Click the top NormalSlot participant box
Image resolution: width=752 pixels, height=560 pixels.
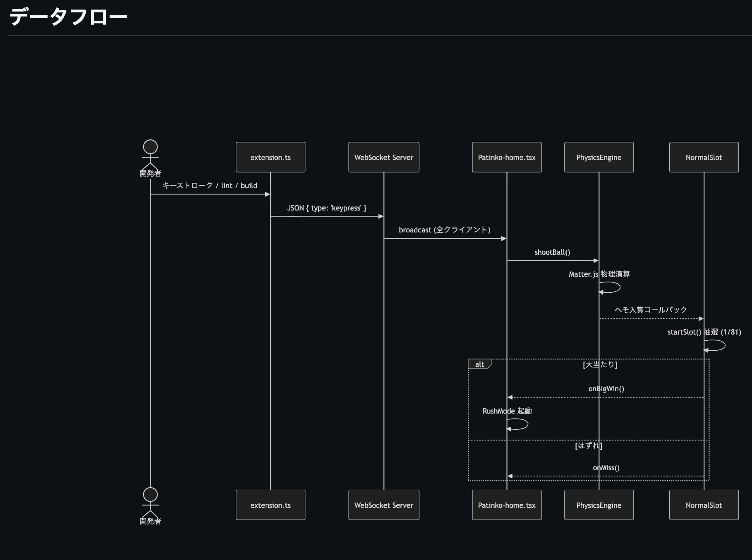pyautogui.click(x=704, y=157)
